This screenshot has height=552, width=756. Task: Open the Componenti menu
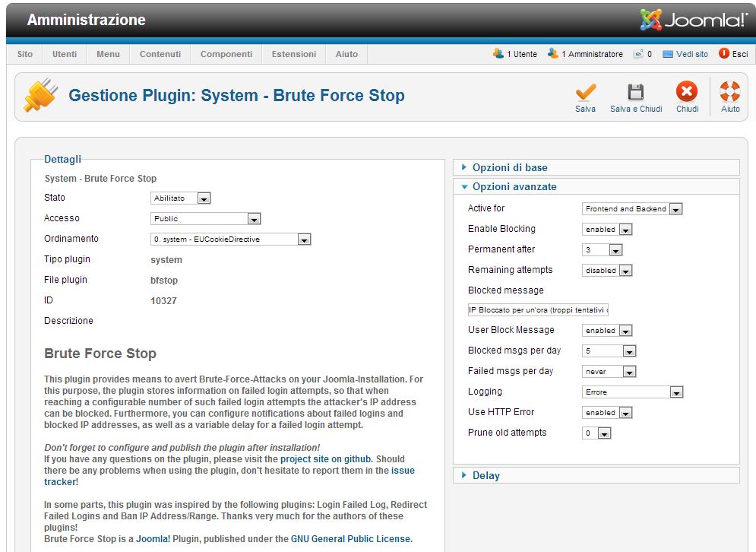[x=226, y=54]
